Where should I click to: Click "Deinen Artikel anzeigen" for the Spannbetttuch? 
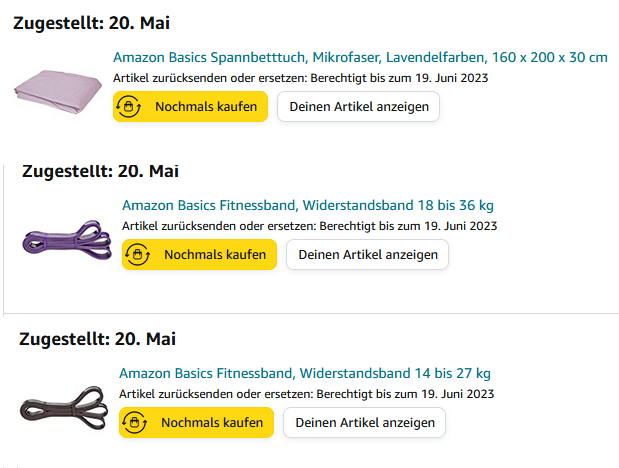tap(359, 106)
